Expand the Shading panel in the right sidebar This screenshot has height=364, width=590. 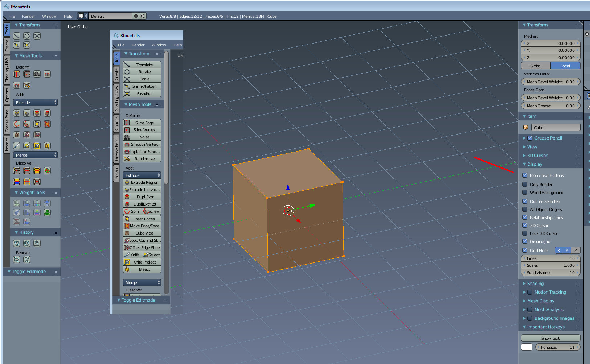pyautogui.click(x=535, y=284)
